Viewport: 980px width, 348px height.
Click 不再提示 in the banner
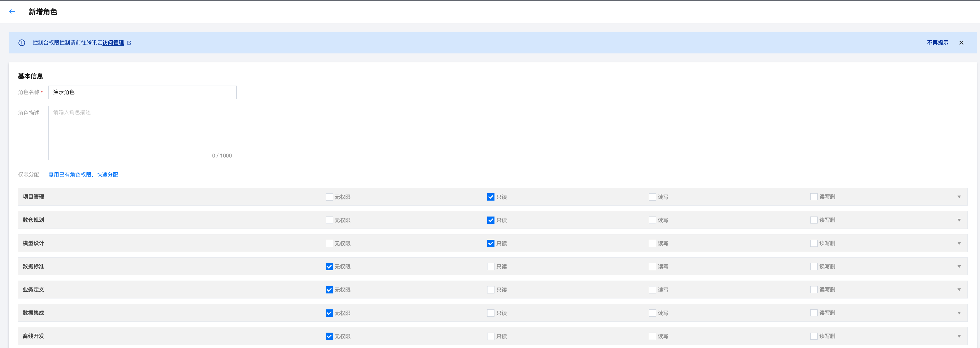[x=937, y=43]
